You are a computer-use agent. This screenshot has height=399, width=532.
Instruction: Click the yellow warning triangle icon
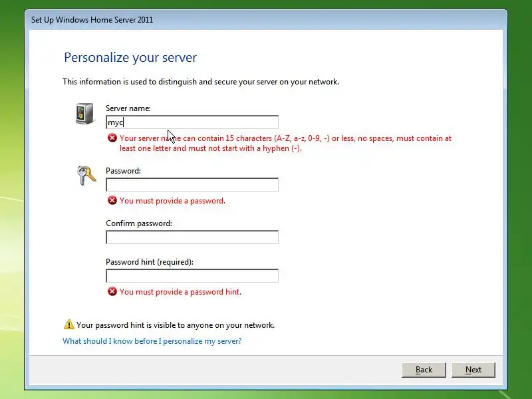click(69, 325)
